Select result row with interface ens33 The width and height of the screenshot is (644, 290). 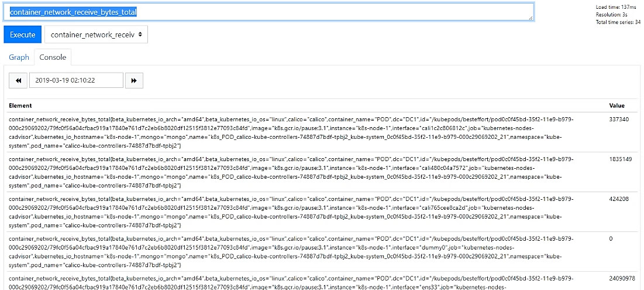[292, 282]
